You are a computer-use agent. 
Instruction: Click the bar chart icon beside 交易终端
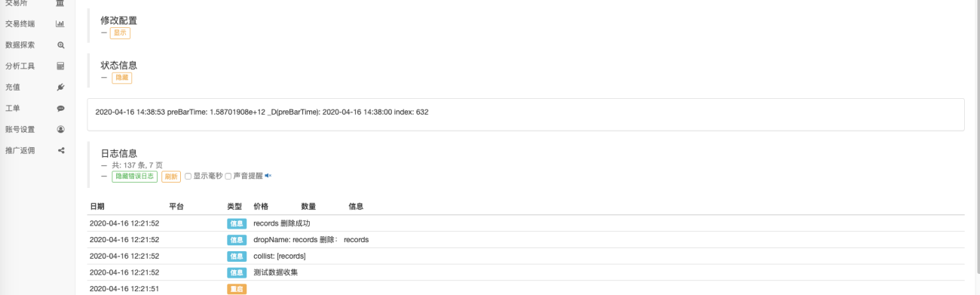click(60, 23)
